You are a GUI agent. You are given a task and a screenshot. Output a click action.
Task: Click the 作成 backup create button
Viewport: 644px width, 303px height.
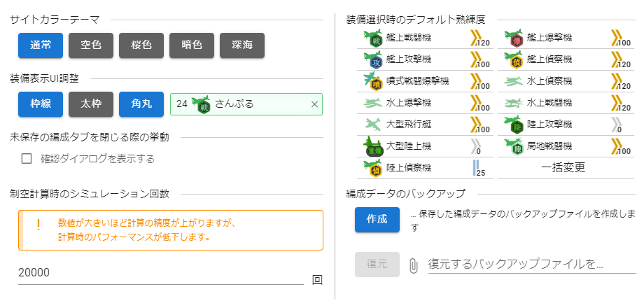[377, 220]
